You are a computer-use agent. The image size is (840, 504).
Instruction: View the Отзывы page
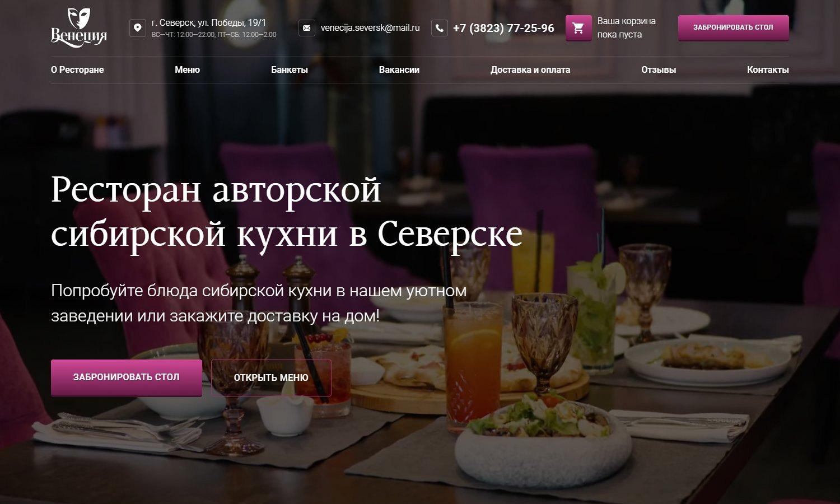(x=659, y=70)
